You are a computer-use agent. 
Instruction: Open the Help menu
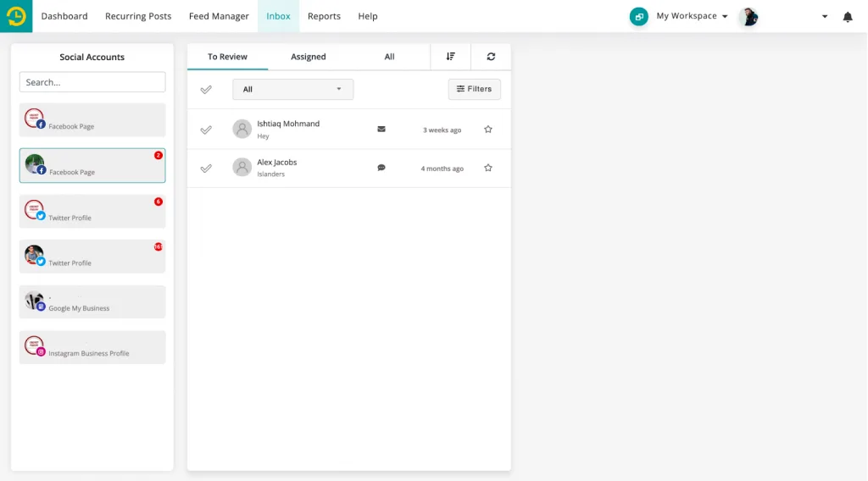tap(368, 16)
